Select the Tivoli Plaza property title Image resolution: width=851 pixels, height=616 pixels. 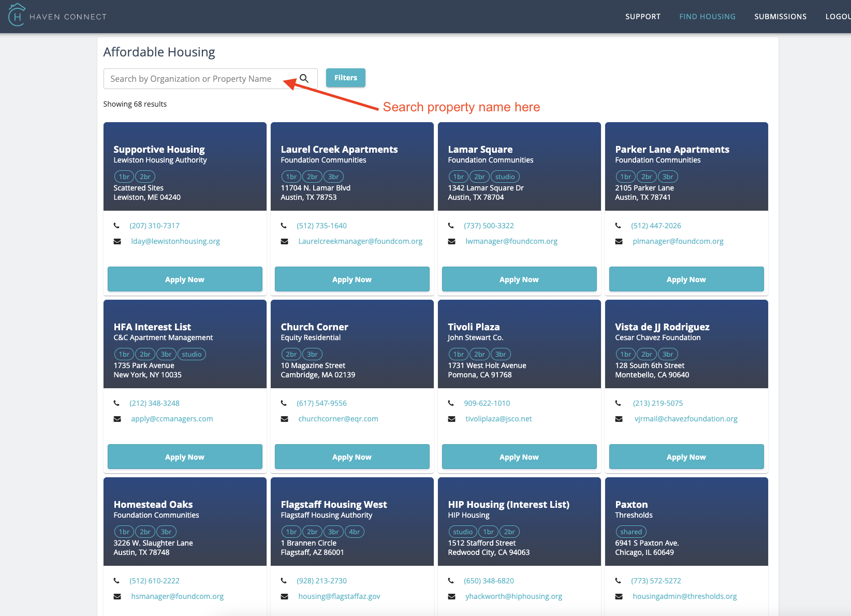click(x=474, y=327)
